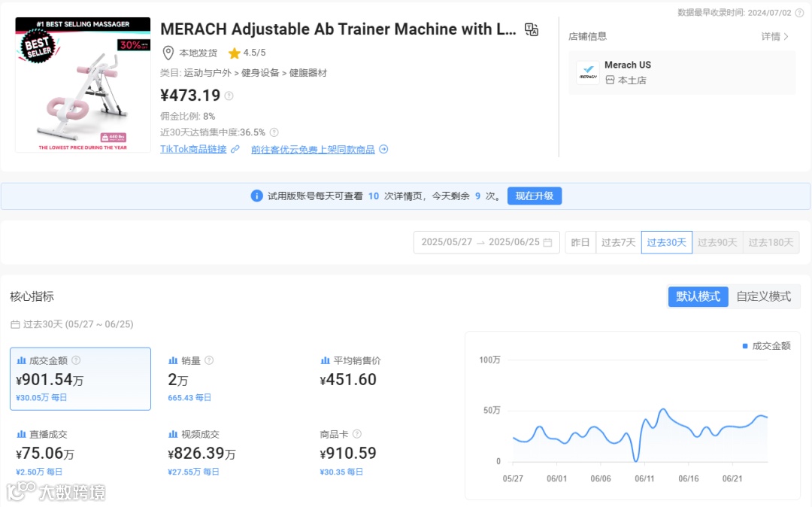Click bar chart icon beside 成交金额 metric

(21, 360)
